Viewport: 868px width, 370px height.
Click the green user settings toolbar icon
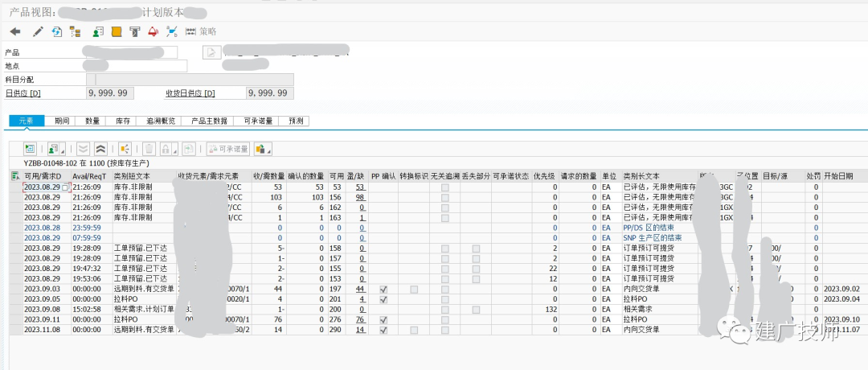coord(98,32)
